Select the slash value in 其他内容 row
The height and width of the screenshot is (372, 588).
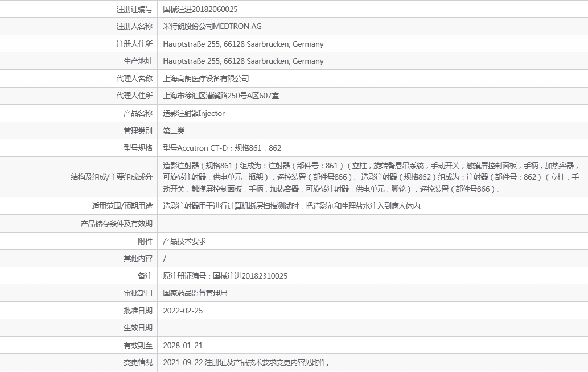pos(165,259)
